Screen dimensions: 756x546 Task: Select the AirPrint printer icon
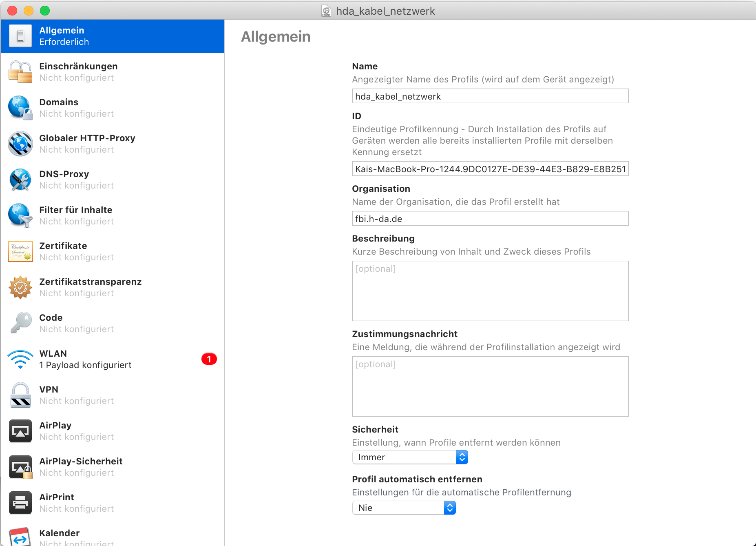click(x=20, y=503)
